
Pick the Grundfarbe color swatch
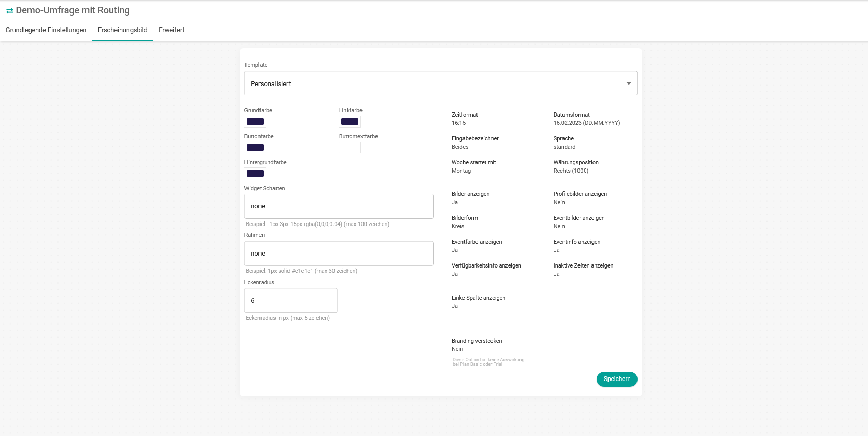pos(255,122)
